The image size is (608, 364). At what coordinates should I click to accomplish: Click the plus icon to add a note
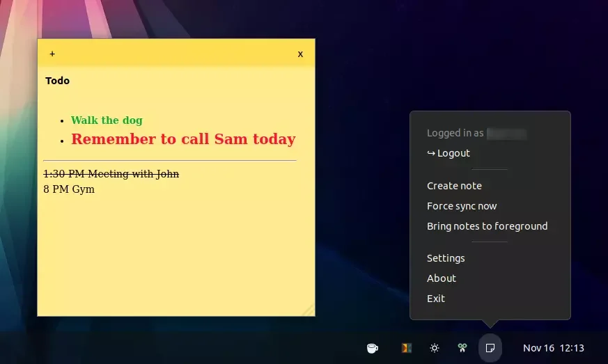(52, 54)
